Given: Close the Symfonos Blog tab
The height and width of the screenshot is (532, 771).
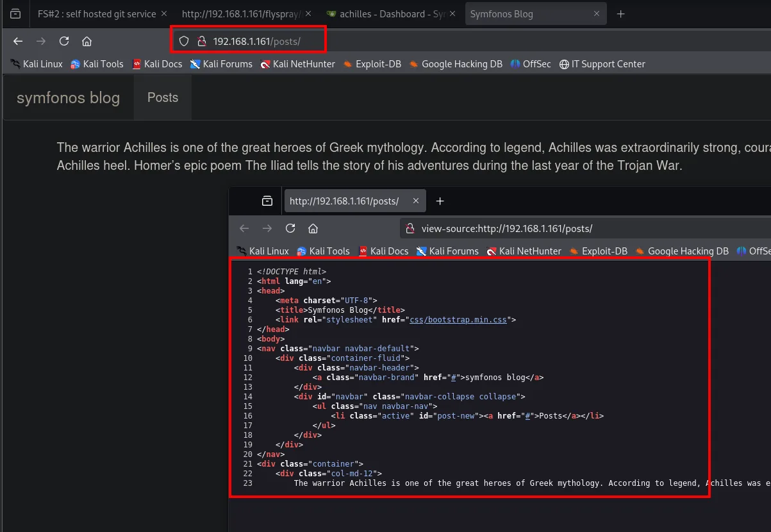Looking at the screenshot, I should coord(597,14).
